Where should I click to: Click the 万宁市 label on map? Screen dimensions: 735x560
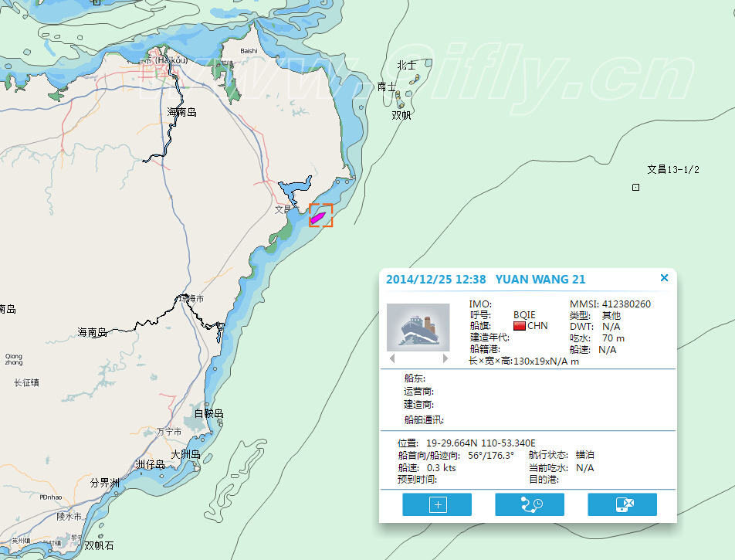coord(168,432)
